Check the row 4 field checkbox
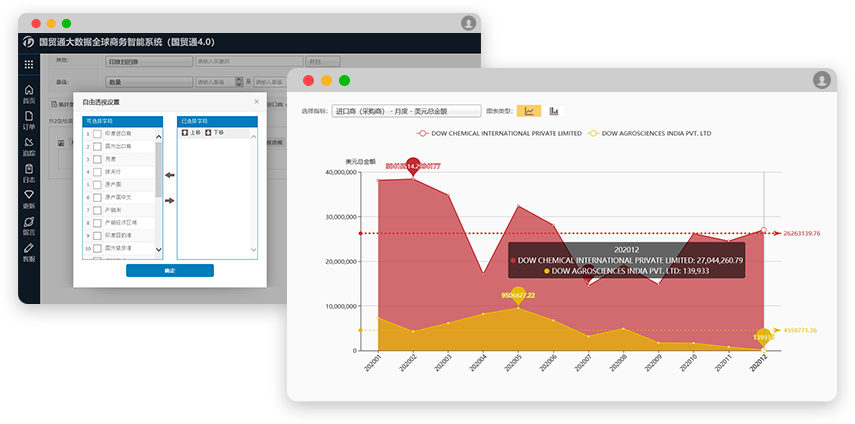The height and width of the screenshot is (424, 855). tap(97, 172)
